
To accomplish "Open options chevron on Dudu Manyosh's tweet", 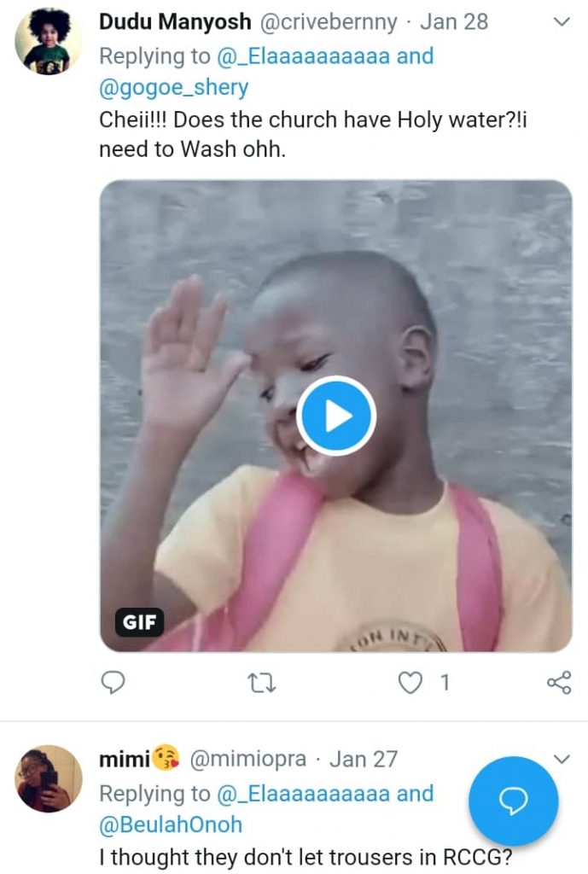I will pyautogui.click(x=561, y=23).
